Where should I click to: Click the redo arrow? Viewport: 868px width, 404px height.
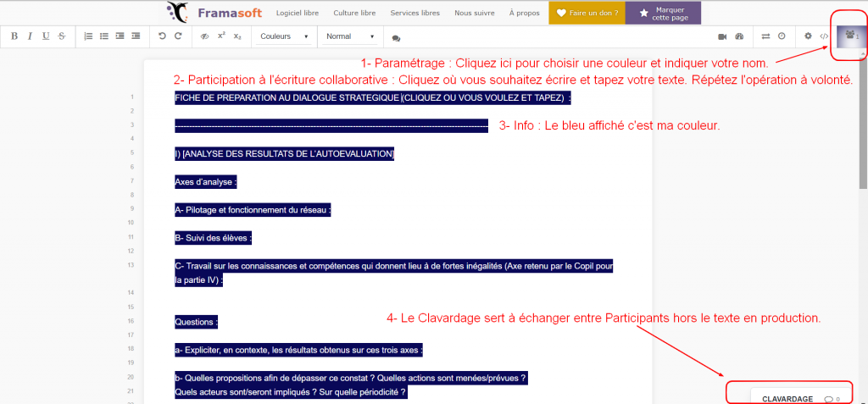(178, 36)
